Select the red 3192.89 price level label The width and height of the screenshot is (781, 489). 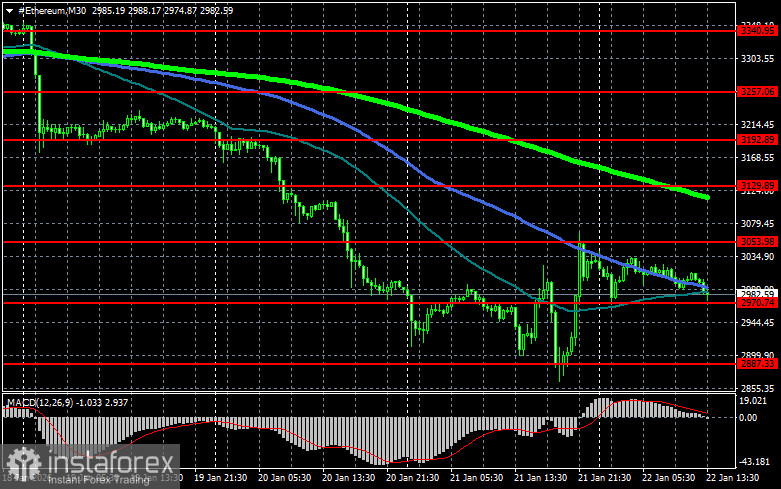click(758, 140)
